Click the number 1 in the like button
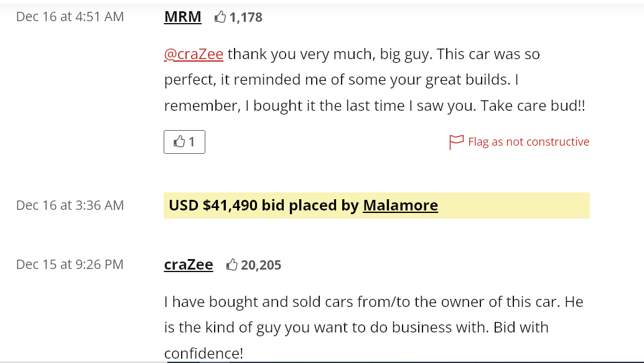Image resolution: width=644 pixels, height=363 pixels. [192, 142]
